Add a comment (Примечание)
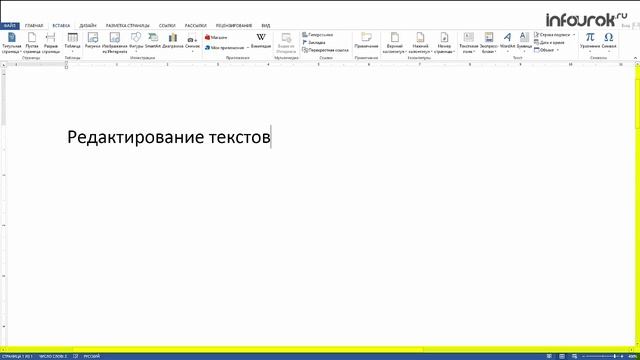The image size is (640, 360). point(366,41)
